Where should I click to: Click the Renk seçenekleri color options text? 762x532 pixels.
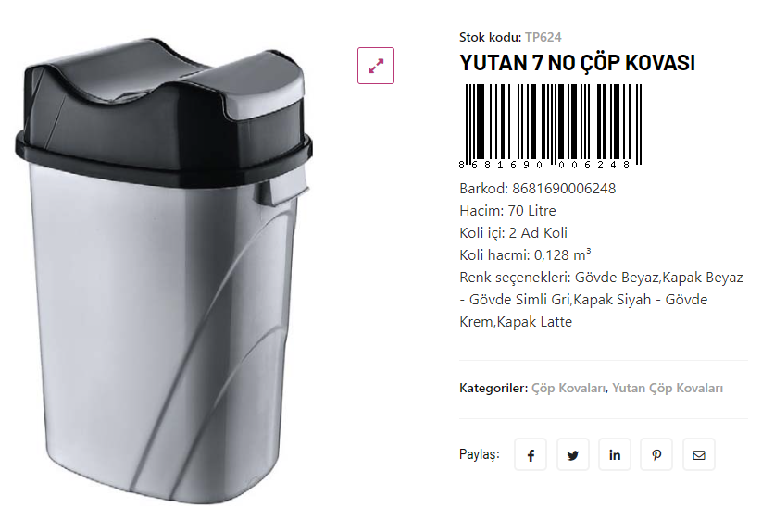(602, 300)
